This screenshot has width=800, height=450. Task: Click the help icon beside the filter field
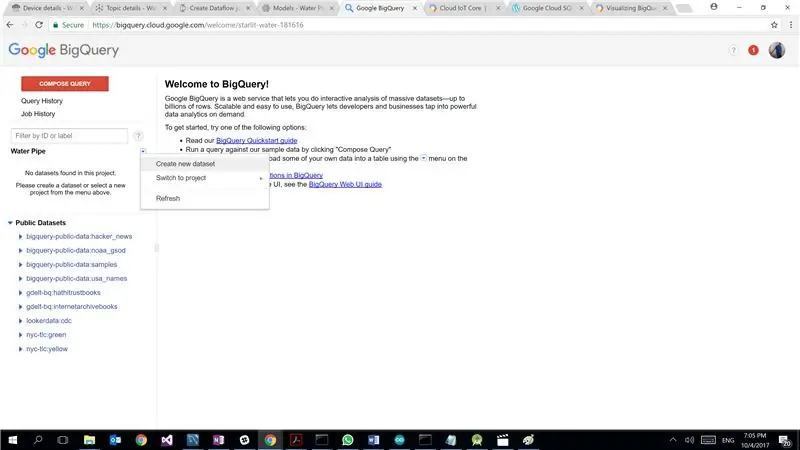(x=138, y=136)
